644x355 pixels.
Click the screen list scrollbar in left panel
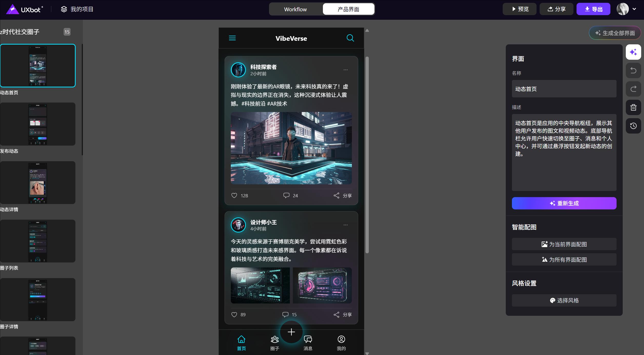point(82,99)
